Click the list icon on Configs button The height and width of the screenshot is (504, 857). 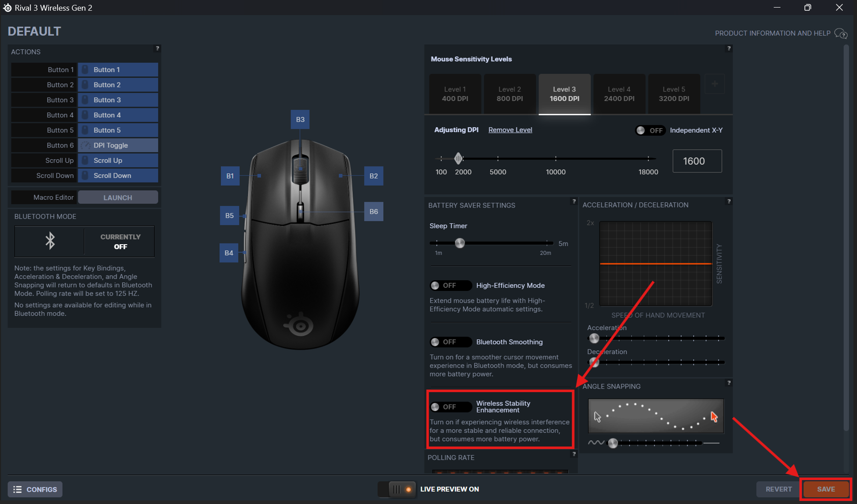17,489
